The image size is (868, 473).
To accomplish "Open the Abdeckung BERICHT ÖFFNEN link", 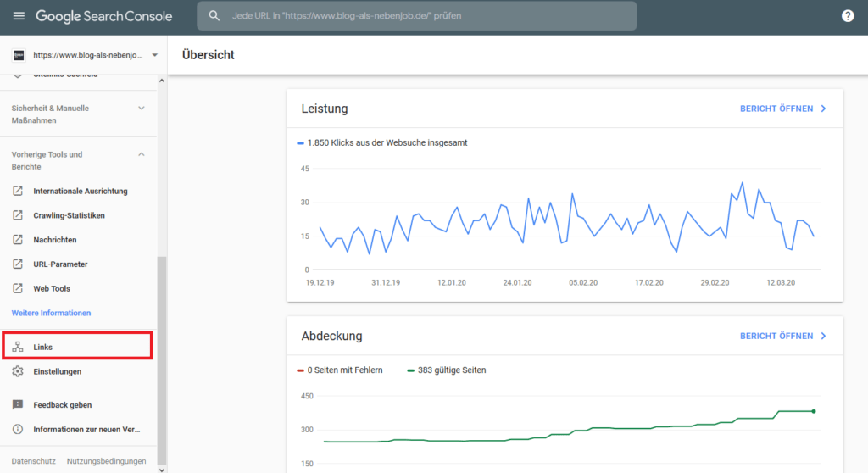I will point(776,336).
